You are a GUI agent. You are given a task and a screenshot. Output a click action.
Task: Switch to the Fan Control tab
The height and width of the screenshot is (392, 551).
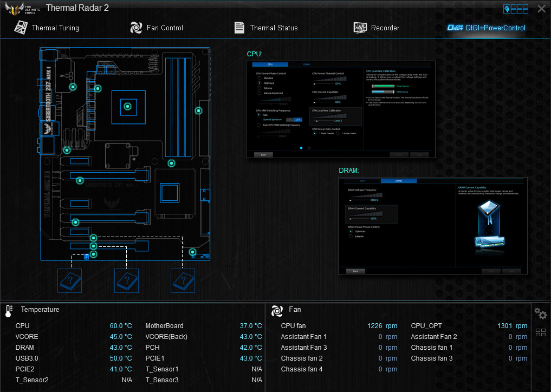click(x=157, y=28)
